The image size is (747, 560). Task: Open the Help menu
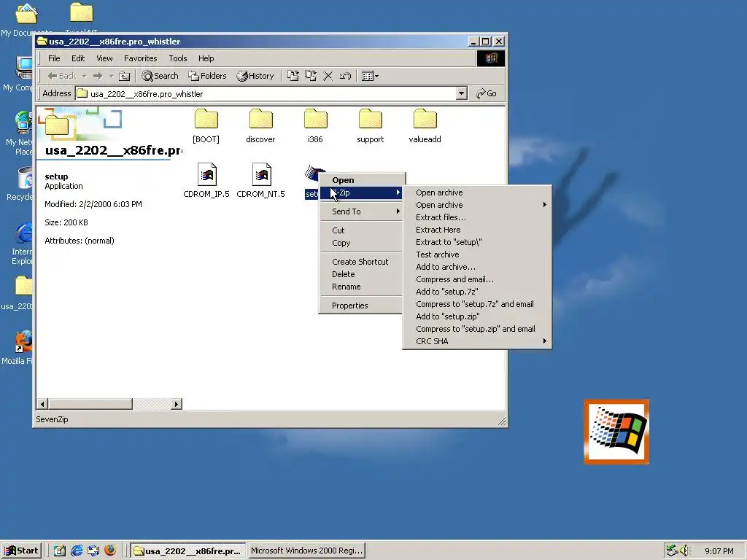click(206, 58)
